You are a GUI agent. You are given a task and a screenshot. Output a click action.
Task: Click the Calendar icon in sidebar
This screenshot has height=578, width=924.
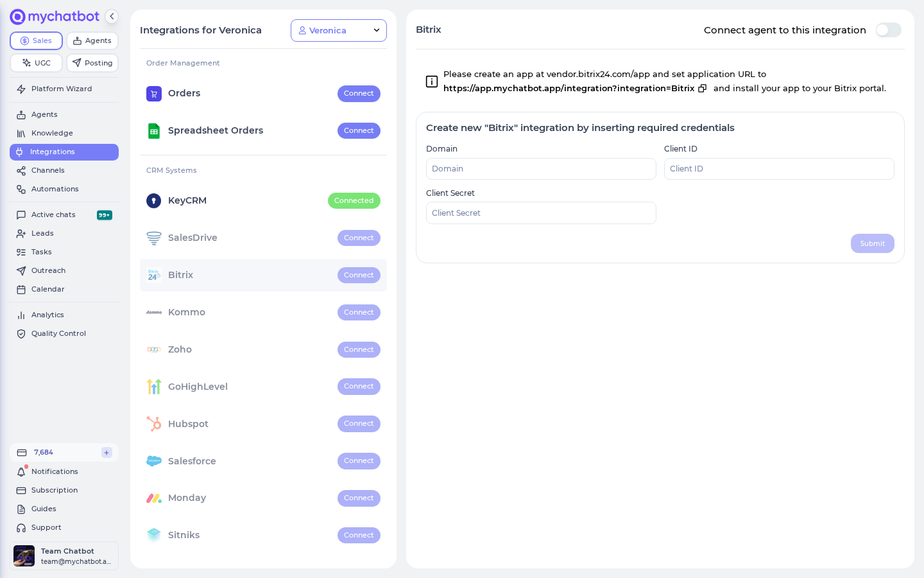tap(21, 290)
